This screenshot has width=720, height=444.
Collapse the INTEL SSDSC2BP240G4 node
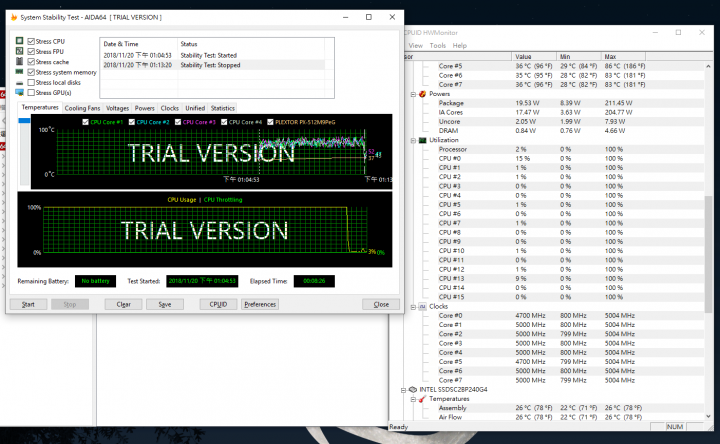(x=404, y=390)
